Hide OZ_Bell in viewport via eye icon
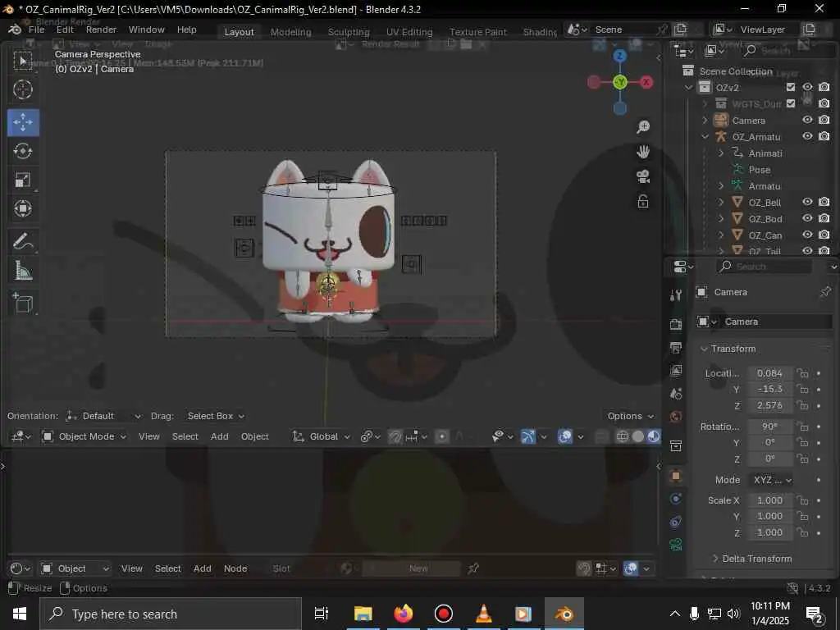This screenshot has width=840, height=630. tap(807, 202)
